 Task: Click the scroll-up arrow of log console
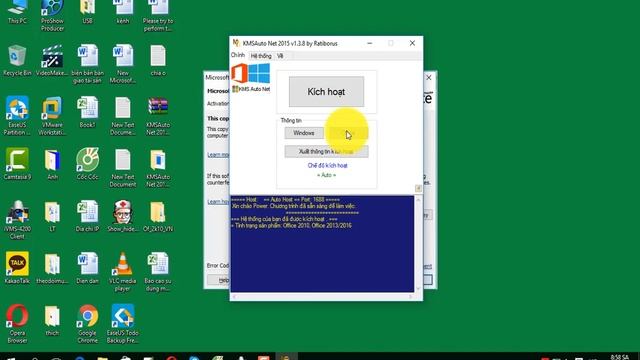418,200
